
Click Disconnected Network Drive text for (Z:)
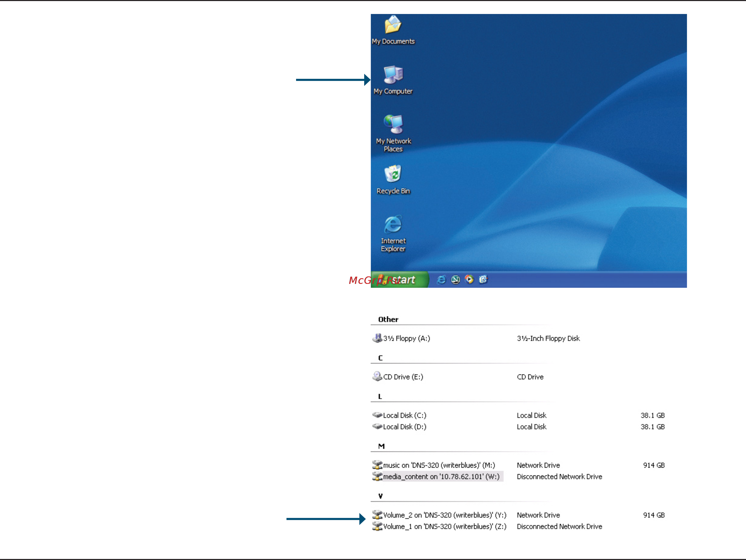tap(559, 526)
